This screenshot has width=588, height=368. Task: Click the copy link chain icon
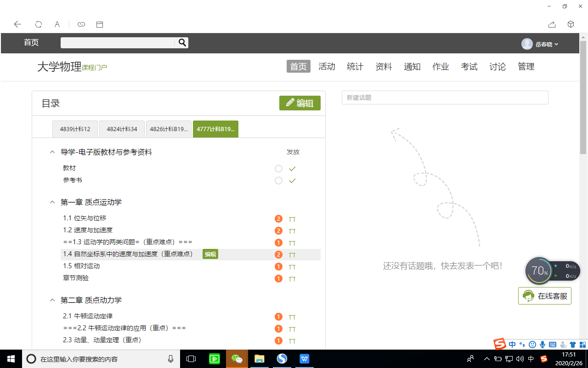coord(81,24)
